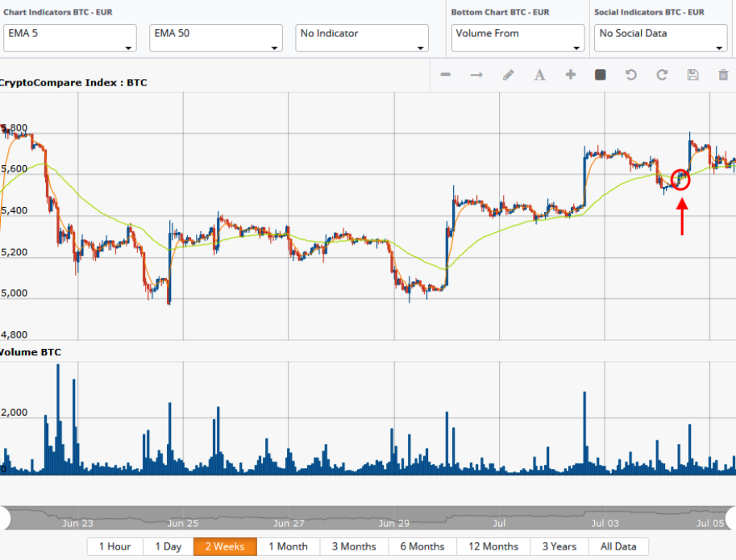This screenshot has height=560, width=736.
Task: Open the EMA 5 indicator dropdown
Action: click(70, 38)
